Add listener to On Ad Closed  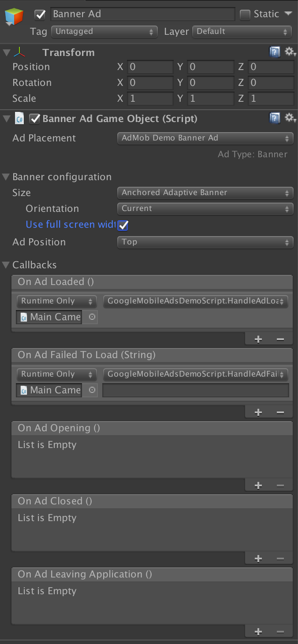pos(258,559)
